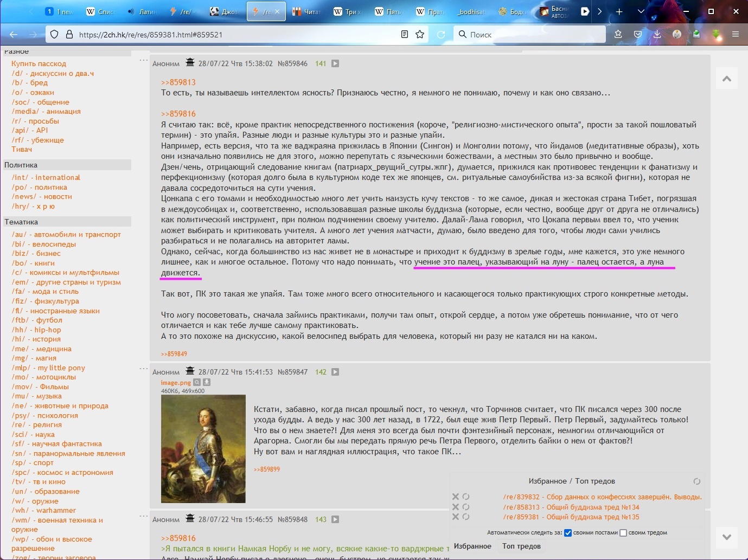Close the active /re/ tab
Image resolution: width=748 pixels, height=560 pixels.
point(277,11)
